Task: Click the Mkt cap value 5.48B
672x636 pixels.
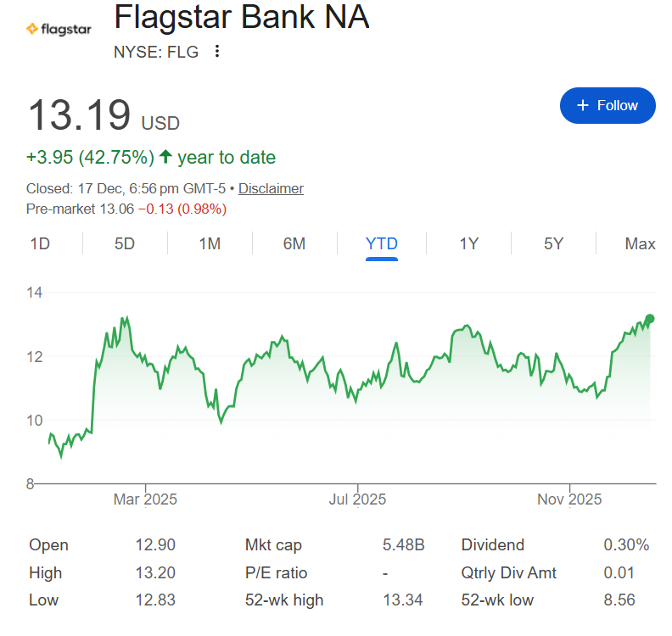Action: (x=404, y=545)
